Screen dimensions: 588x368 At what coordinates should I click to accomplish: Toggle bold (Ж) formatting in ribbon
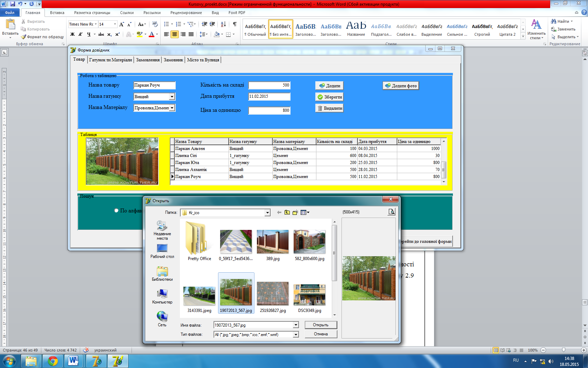[72, 34]
